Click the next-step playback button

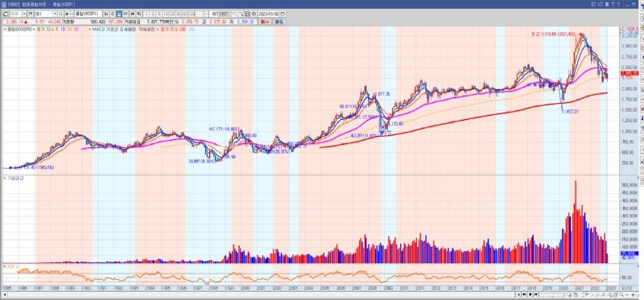pyautogui.click(x=536, y=294)
